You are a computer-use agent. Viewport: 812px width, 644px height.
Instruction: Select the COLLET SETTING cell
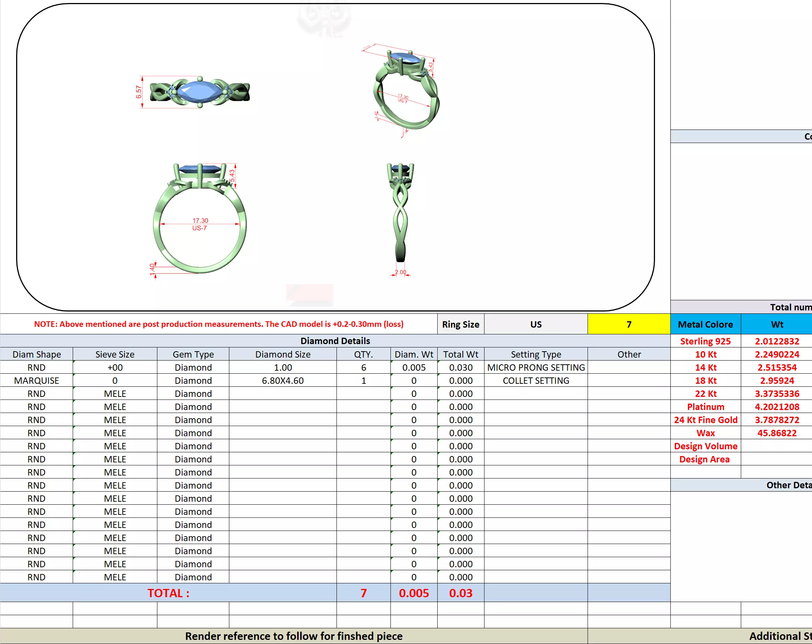click(x=535, y=380)
